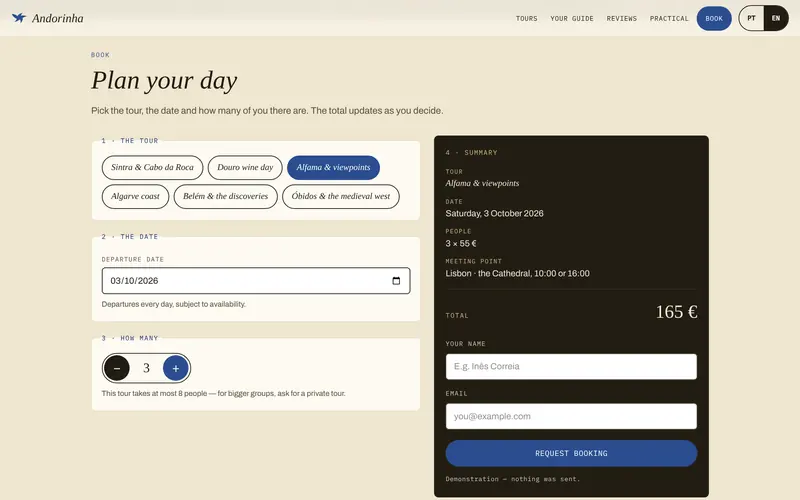Screen dimensions: 800x500
Task: Click the Email input field
Action: pyautogui.click(x=571, y=416)
